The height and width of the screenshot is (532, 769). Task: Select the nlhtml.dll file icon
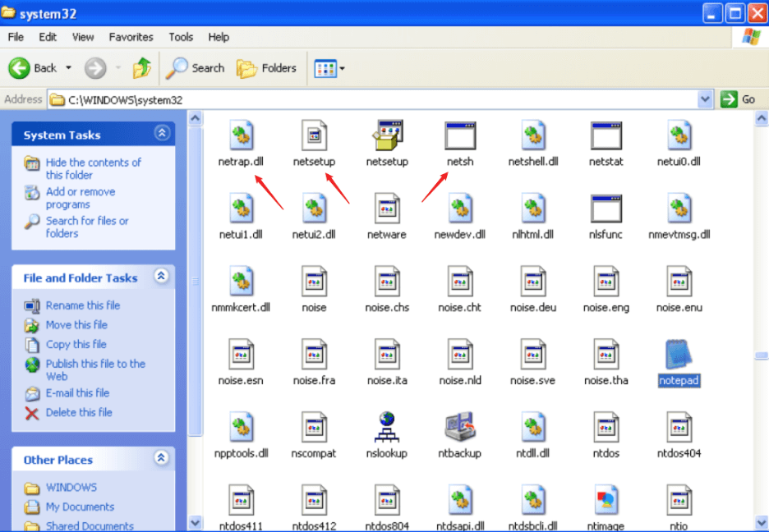533,209
